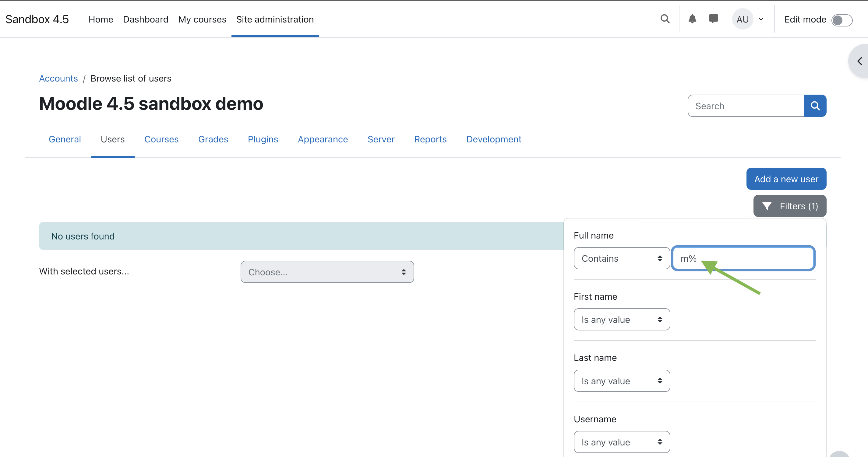
Task: Open With selected users Choose dropdown
Action: (x=327, y=272)
